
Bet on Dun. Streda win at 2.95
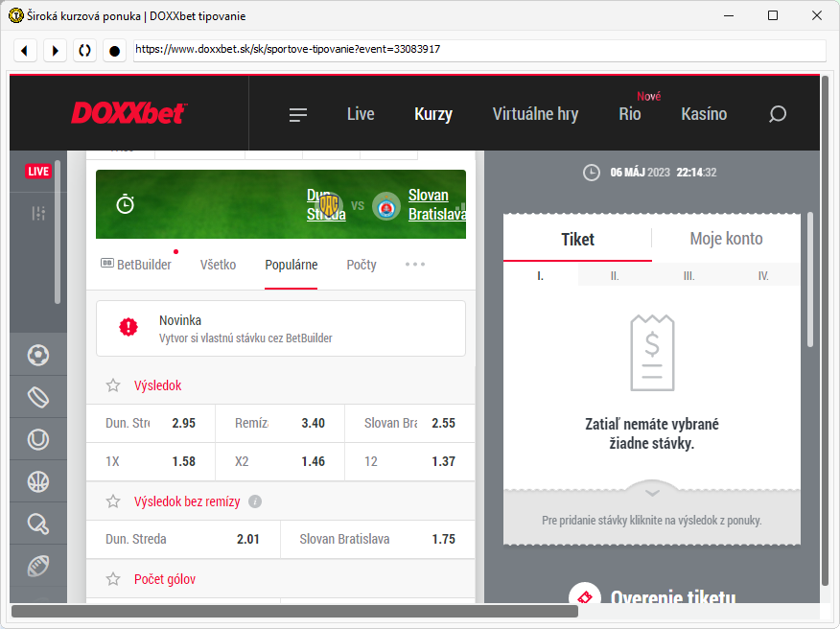coord(151,423)
